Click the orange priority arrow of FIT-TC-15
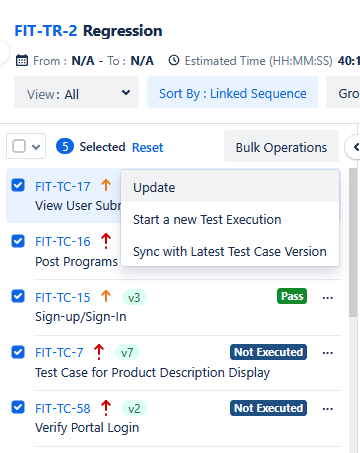The height and width of the screenshot is (453, 360). [106, 296]
